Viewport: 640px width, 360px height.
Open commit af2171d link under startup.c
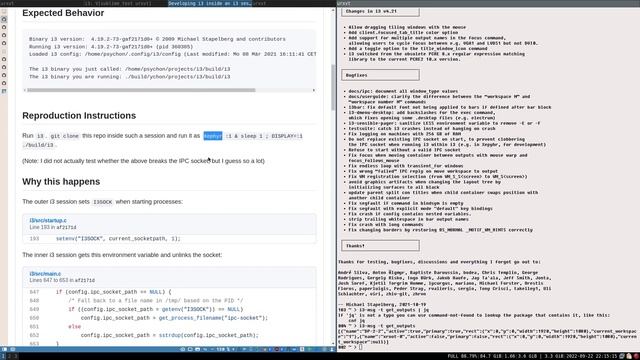point(66,227)
